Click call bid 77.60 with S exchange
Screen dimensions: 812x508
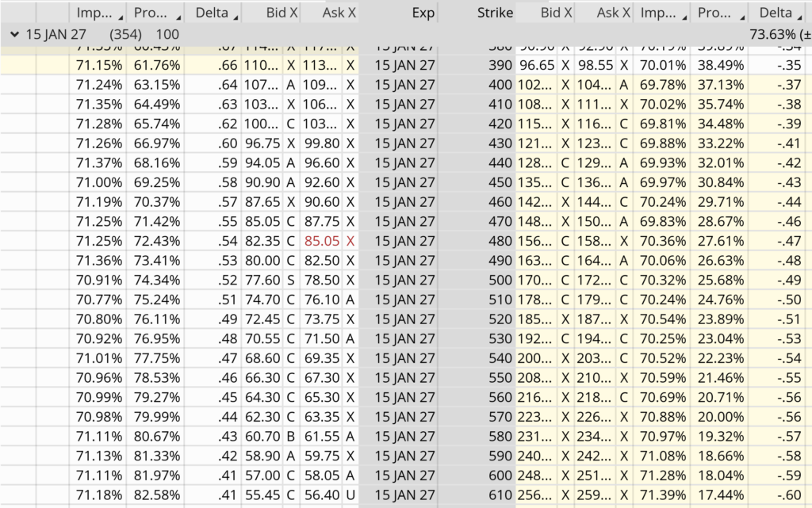[265, 279]
